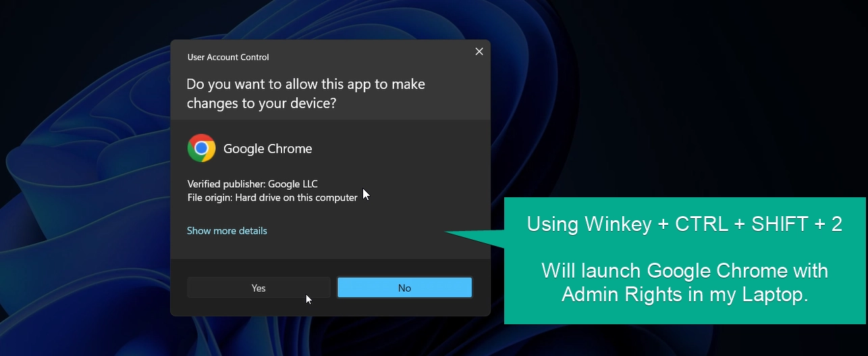868x356 pixels.
Task: Click Yes to allow Google Chrome
Action: coord(259,288)
